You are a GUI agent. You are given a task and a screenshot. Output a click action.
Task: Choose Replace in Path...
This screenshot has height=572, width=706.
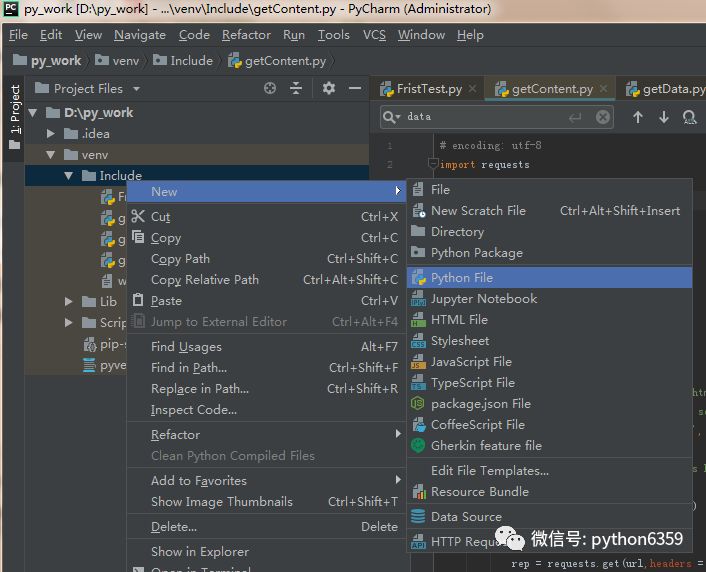click(x=267, y=388)
